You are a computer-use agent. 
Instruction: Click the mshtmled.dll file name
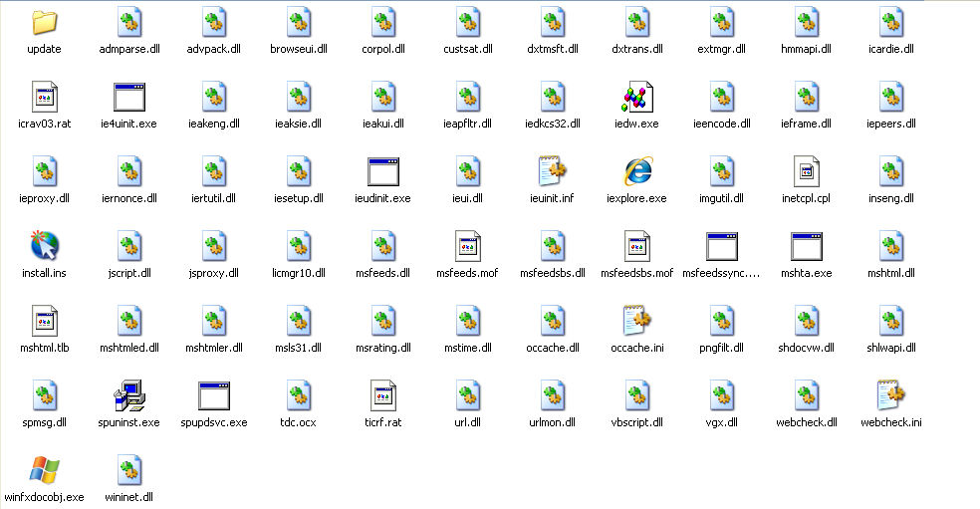pos(129,347)
